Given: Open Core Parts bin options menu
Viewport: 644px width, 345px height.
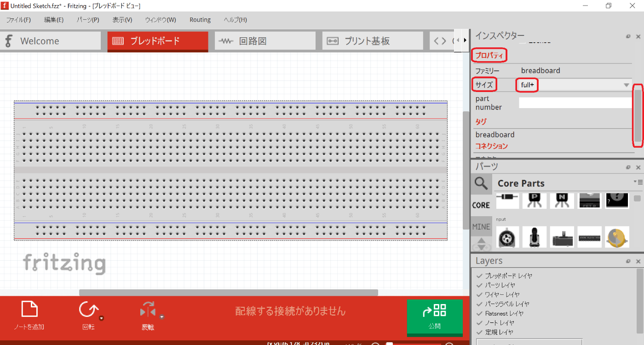Looking at the screenshot, I should (x=638, y=182).
